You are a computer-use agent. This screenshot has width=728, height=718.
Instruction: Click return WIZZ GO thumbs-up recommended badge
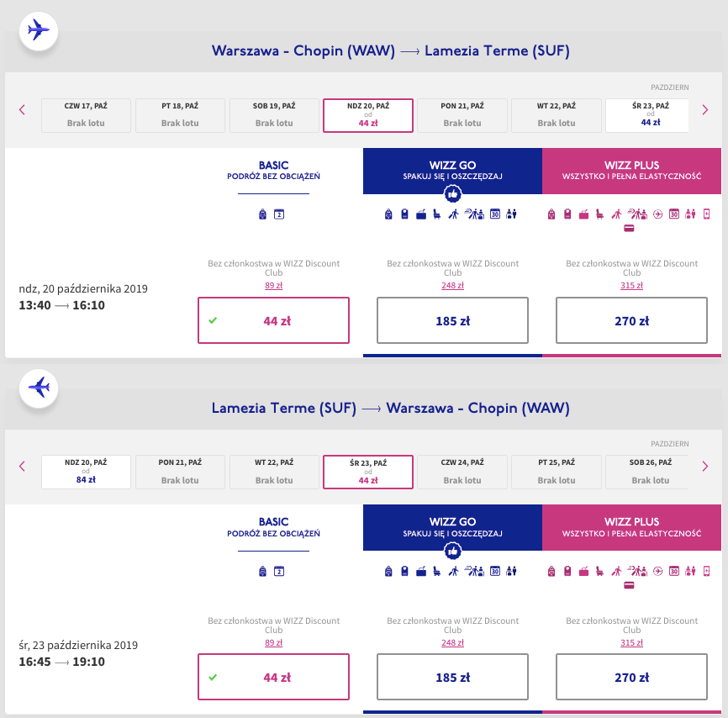point(452,551)
